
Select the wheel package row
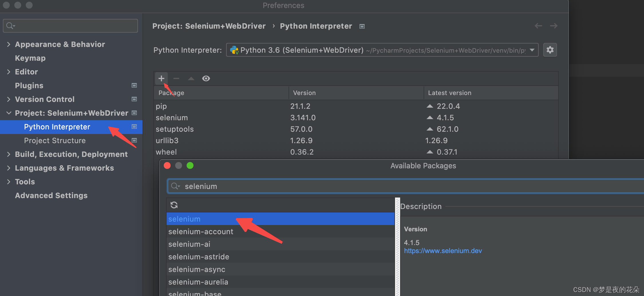click(356, 152)
